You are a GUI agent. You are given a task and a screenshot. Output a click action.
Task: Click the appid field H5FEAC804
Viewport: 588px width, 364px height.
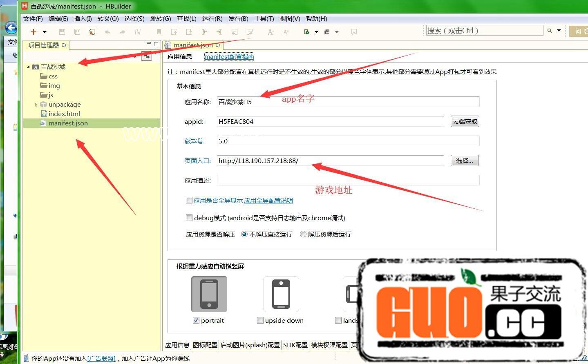pos(330,121)
